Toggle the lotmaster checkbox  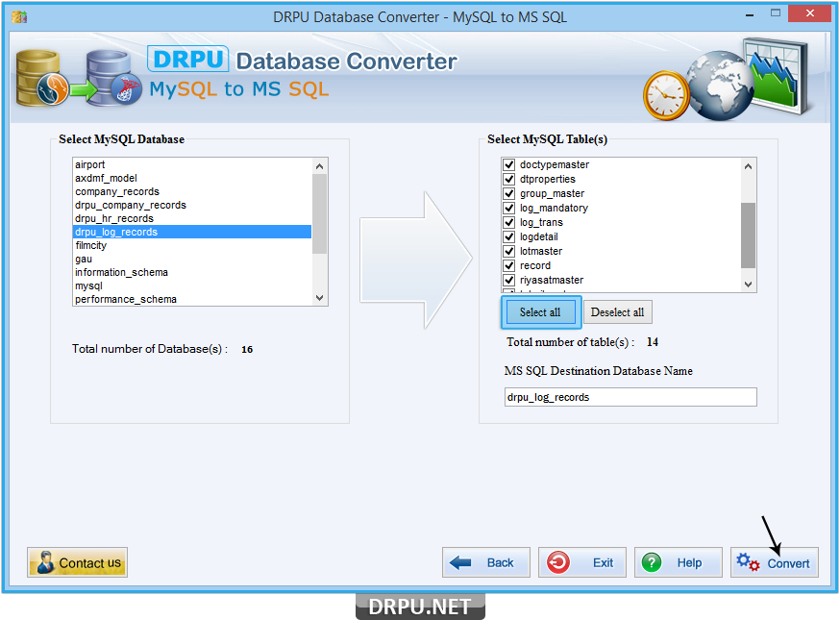point(509,251)
